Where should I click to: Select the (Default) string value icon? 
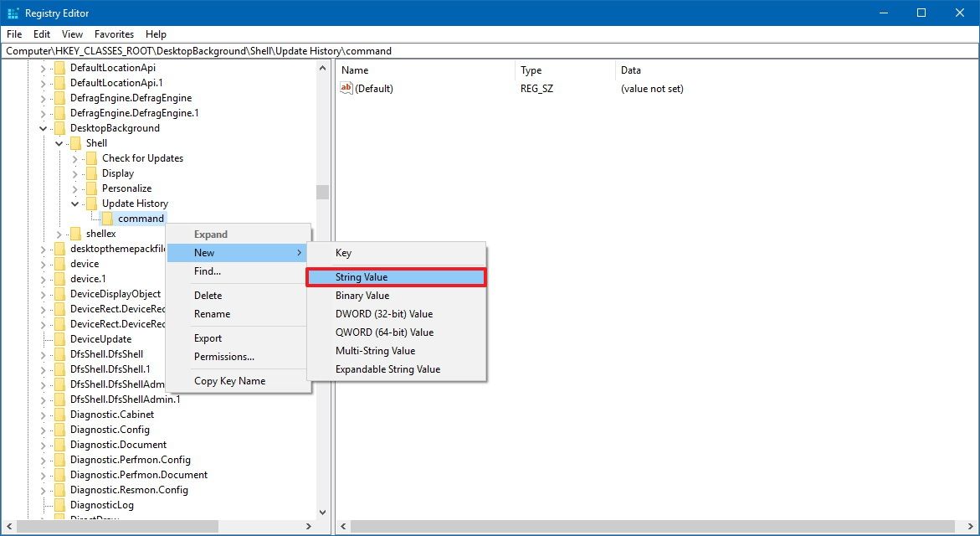(x=347, y=88)
